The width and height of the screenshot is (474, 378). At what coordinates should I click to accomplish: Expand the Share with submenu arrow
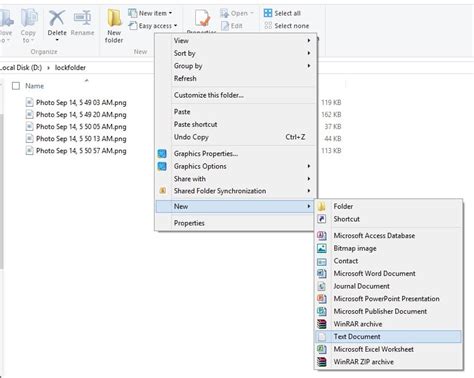pos(309,179)
